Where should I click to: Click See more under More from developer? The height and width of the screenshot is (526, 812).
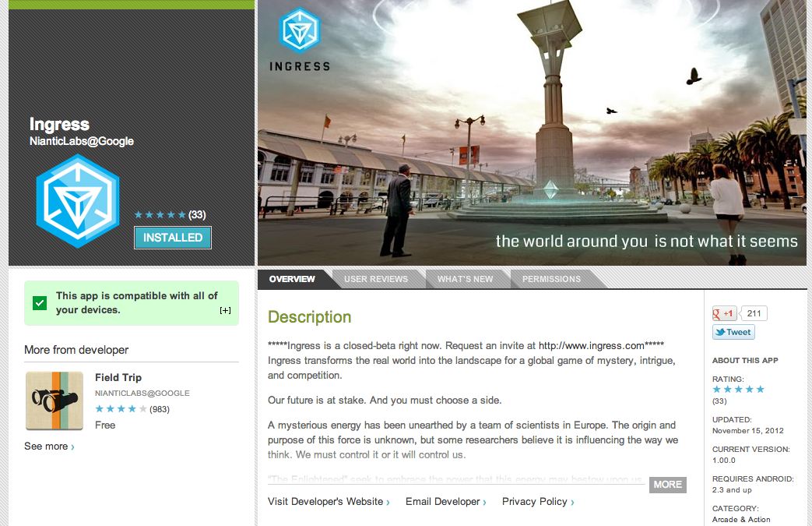pos(49,447)
